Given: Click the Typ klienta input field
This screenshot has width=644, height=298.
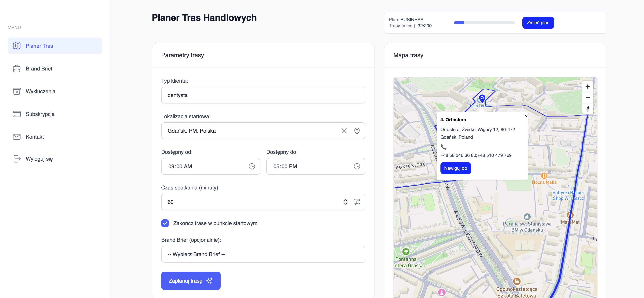Looking at the screenshot, I should click(x=263, y=95).
